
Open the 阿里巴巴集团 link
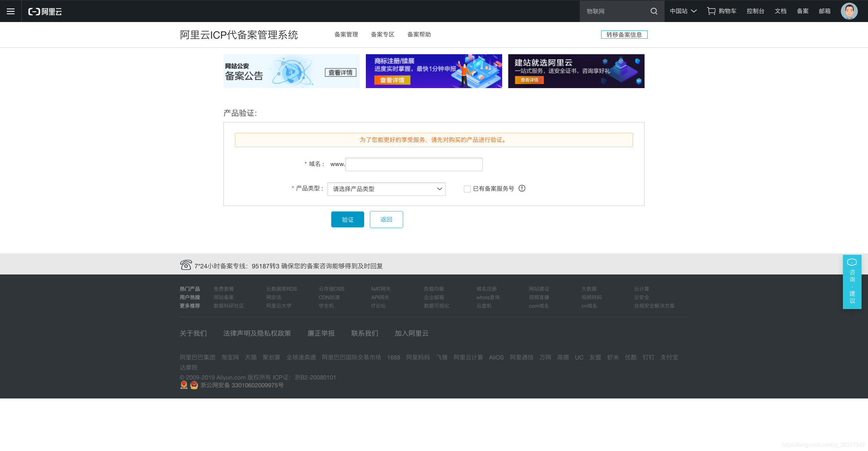coord(197,357)
